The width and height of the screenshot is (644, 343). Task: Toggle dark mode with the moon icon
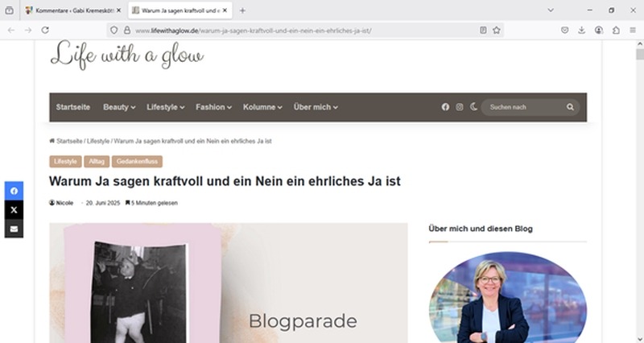tap(473, 107)
